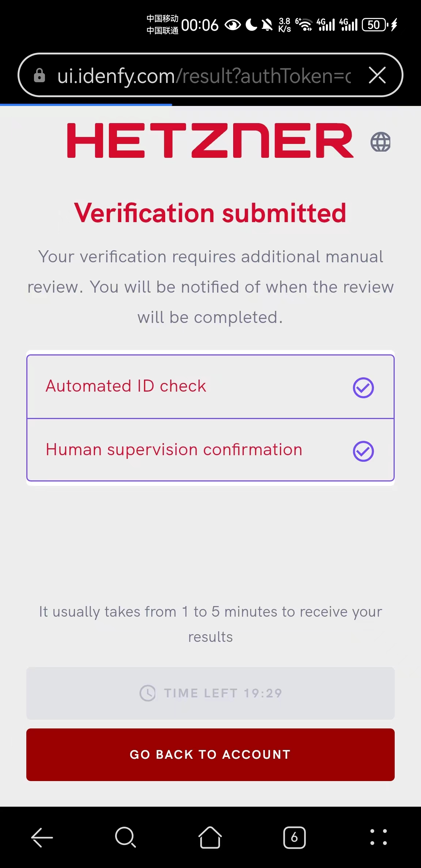Go to the browser home page
Screen dimensions: 421x868
tap(210, 837)
